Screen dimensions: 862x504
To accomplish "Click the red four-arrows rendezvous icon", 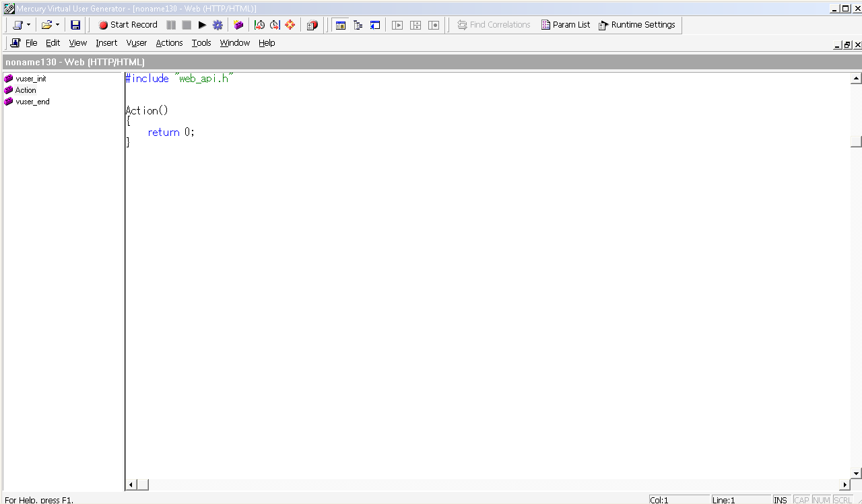I will [x=290, y=25].
